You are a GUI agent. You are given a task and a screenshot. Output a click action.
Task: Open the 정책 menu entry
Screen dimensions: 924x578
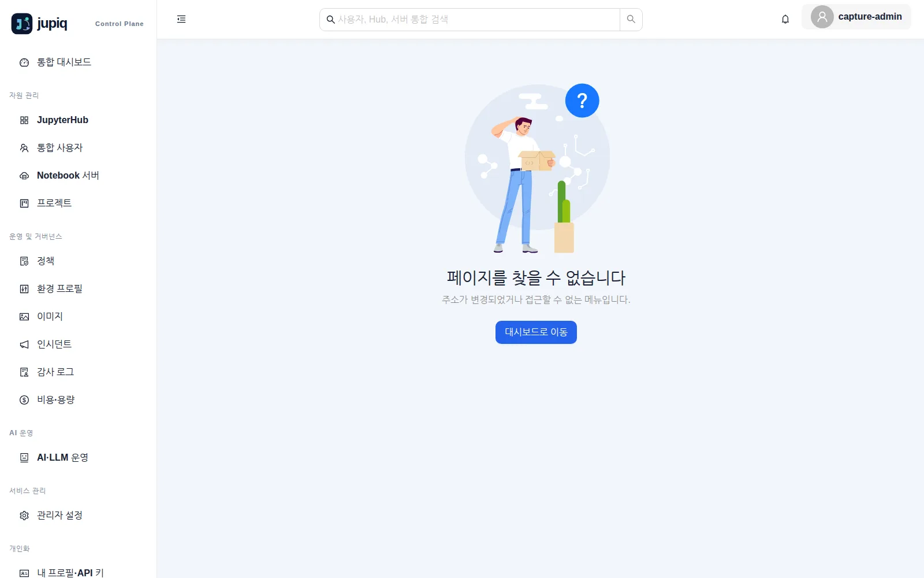click(x=78, y=261)
